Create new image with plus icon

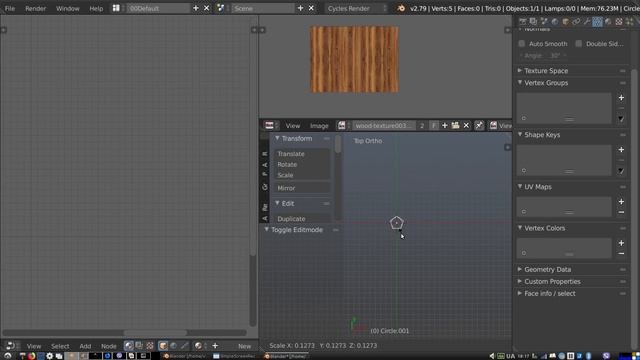tap(445, 125)
